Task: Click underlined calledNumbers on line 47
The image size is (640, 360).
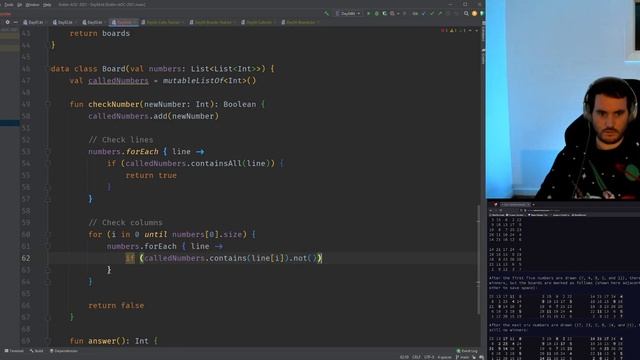Action: [118, 80]
